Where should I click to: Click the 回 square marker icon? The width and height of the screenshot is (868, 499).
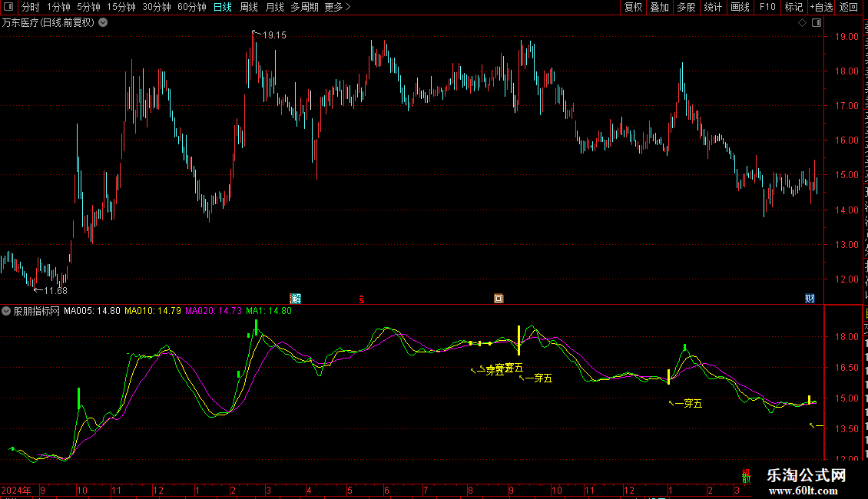(499, 299)
